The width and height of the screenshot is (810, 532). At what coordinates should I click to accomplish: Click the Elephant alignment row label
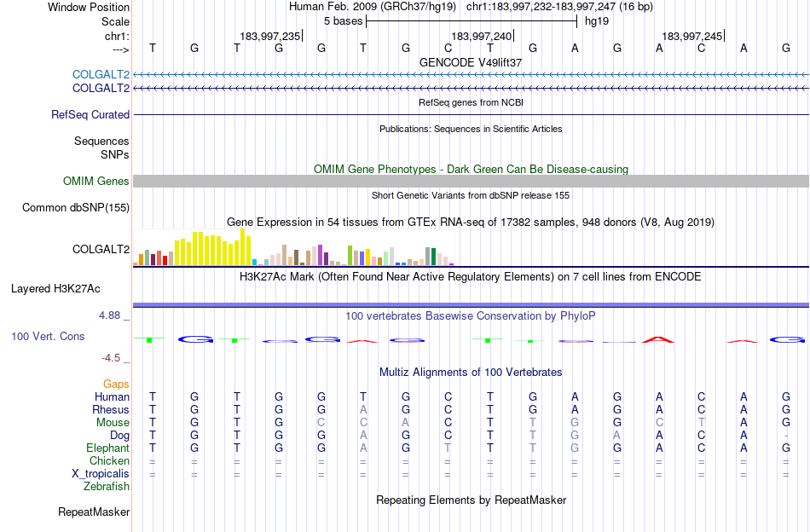108,448
